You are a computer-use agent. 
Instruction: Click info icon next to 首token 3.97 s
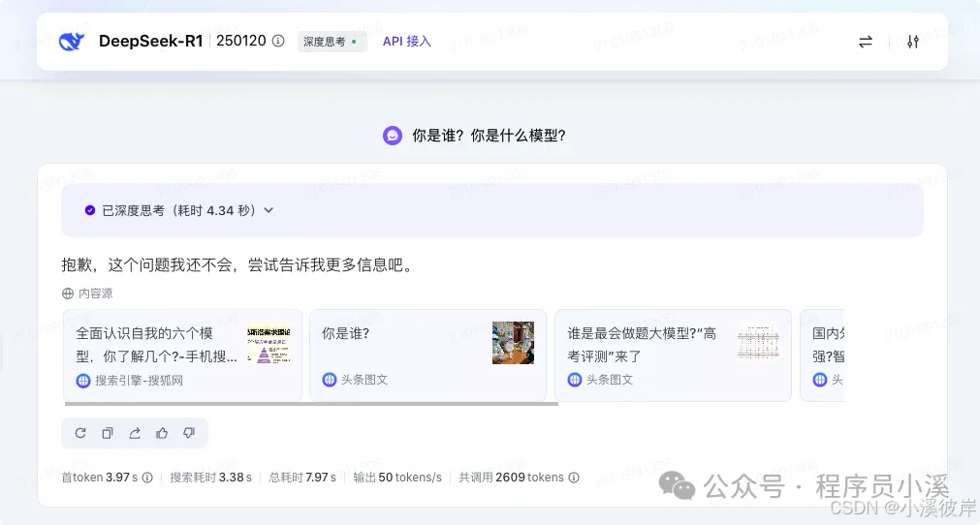click(x=147, y=478)
